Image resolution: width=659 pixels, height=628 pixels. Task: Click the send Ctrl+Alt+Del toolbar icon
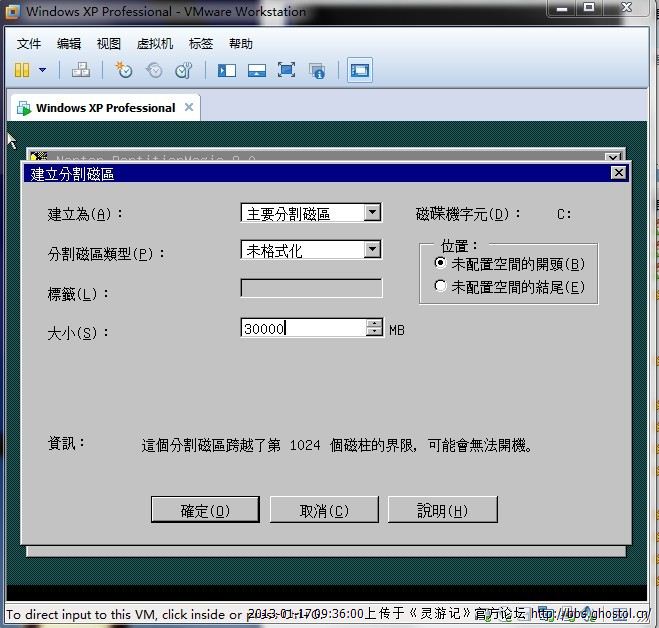coord(81,70)
